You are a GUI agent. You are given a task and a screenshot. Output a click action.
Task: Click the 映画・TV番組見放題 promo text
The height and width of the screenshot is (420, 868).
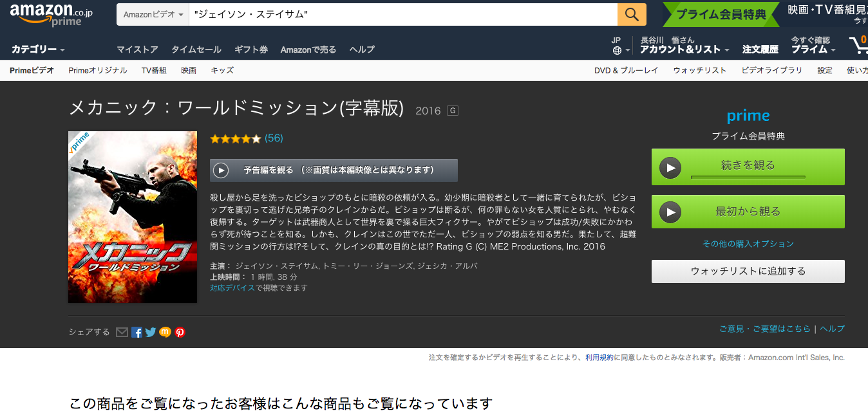(827, 10)
